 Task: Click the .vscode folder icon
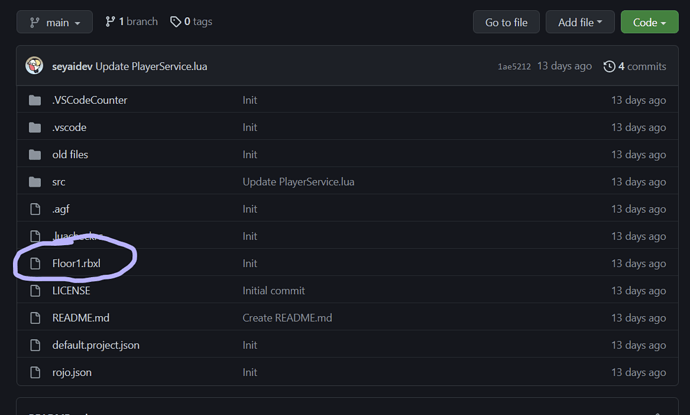tap(35, 127)
